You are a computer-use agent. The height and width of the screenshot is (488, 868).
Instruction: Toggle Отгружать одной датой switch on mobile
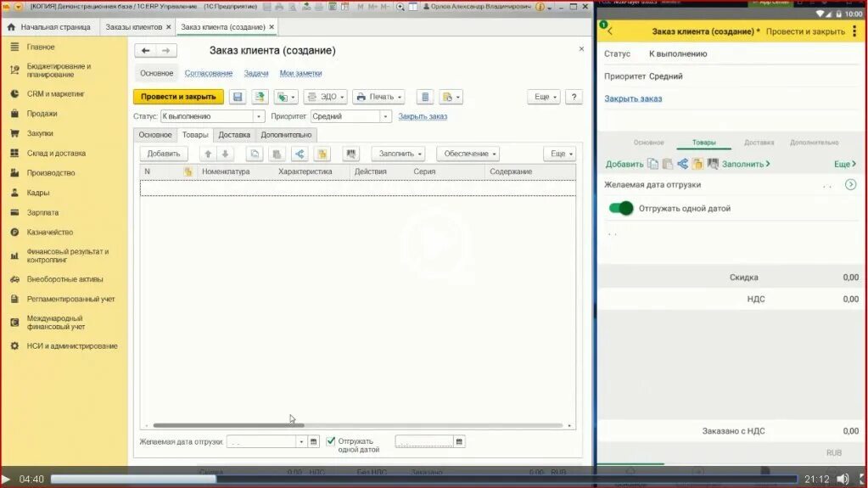[621, 208]
